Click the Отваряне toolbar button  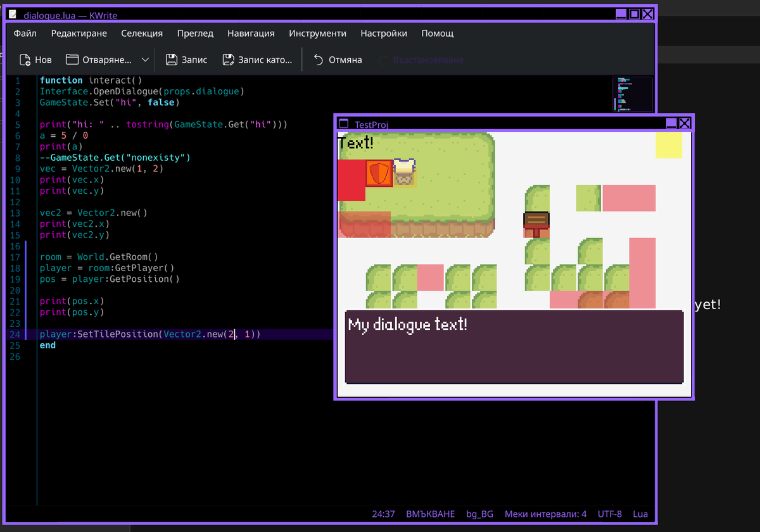click(x=99, y=60)
